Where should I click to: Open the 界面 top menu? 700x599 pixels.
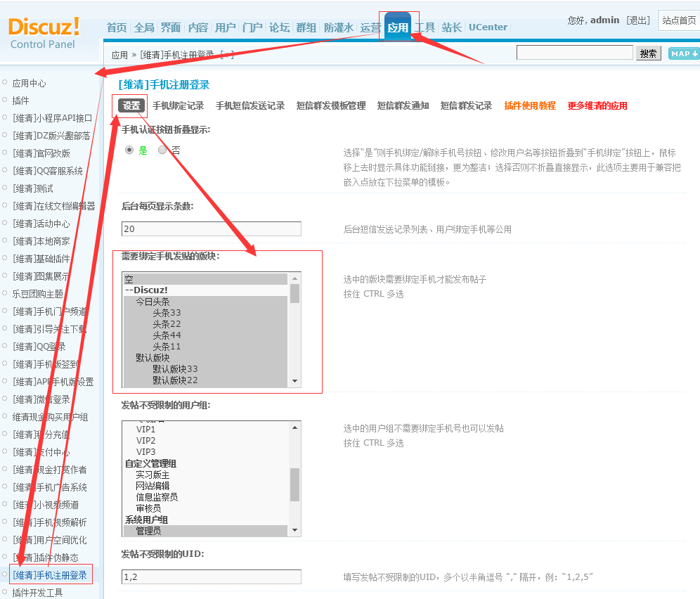point(171,27)
